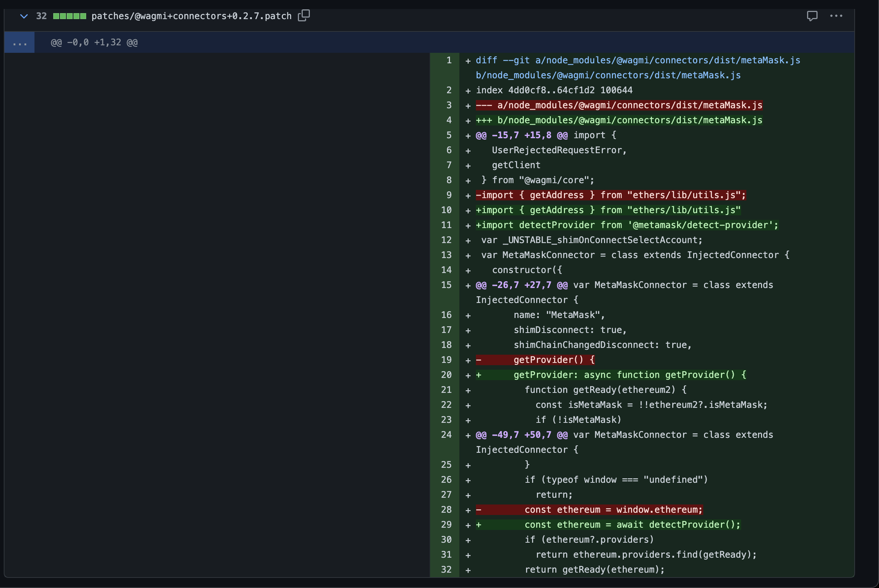Open the file comment icon
The height and width of the screenshot is (588, 879).
point(812,16)
